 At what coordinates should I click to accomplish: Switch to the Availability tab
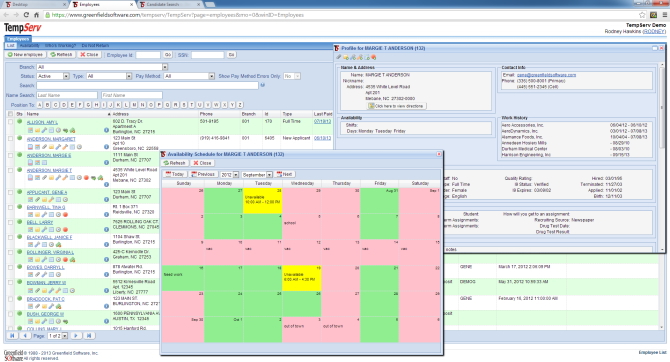(x=29, y=45)
